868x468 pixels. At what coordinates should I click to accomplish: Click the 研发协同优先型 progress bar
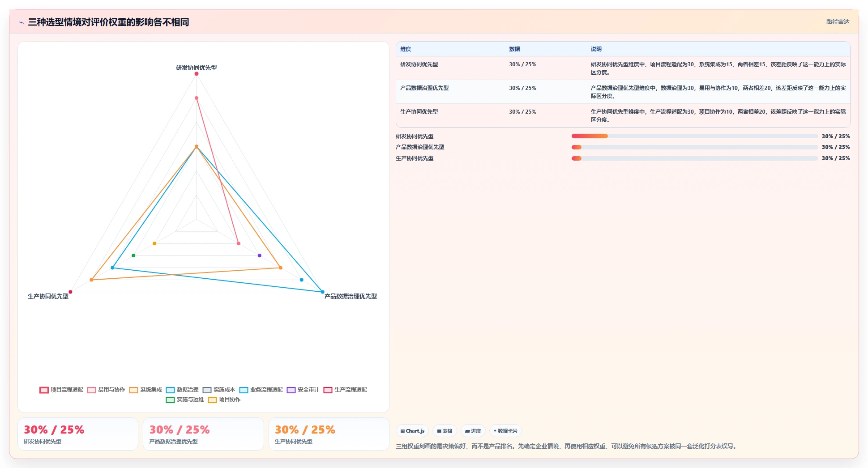[x=694, y=136]
